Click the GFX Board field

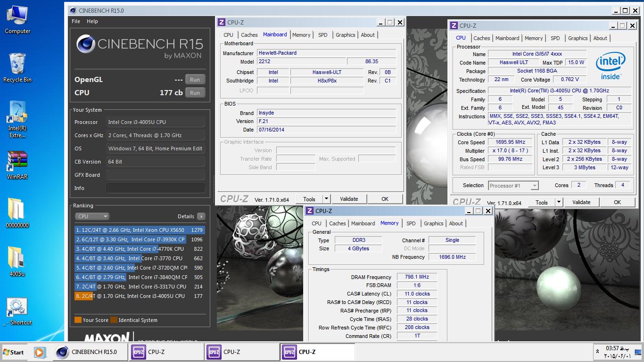156,175
